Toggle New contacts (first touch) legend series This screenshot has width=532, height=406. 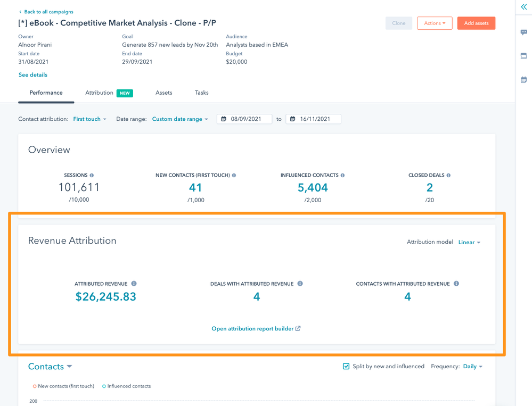(x=63, y=386)
